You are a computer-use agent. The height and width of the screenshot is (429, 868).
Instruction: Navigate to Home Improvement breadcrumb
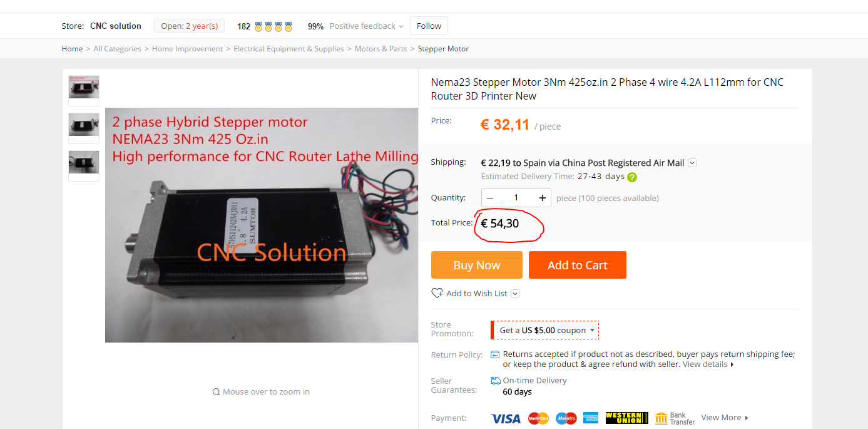point(188,49)
